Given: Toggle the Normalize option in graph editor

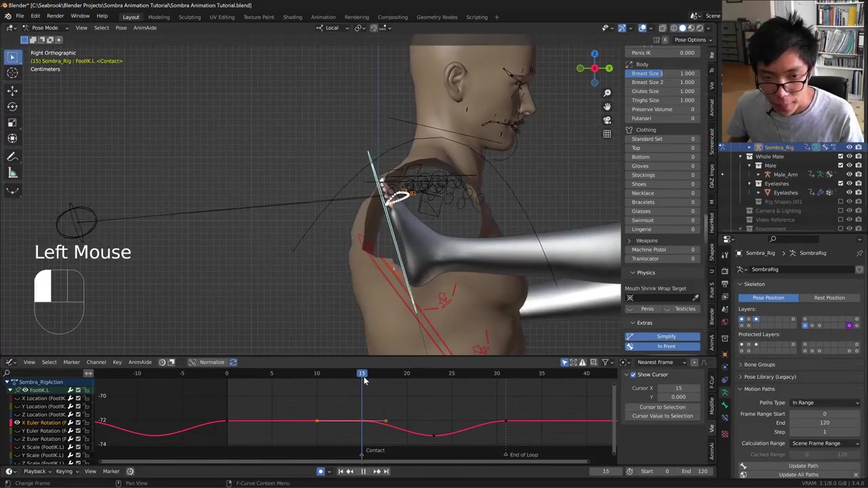Looking at the screenshot, I should pyautogui.click(x=212, y=362).
